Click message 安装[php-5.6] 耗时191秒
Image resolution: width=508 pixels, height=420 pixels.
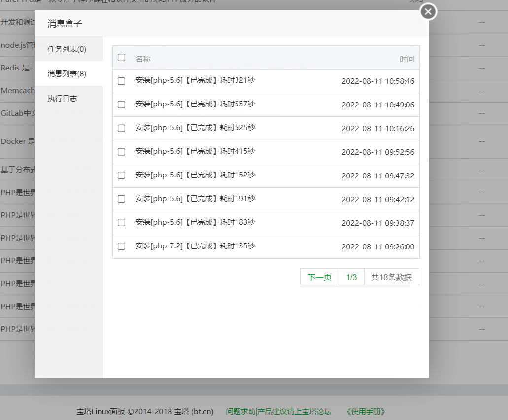click(195, 199)
